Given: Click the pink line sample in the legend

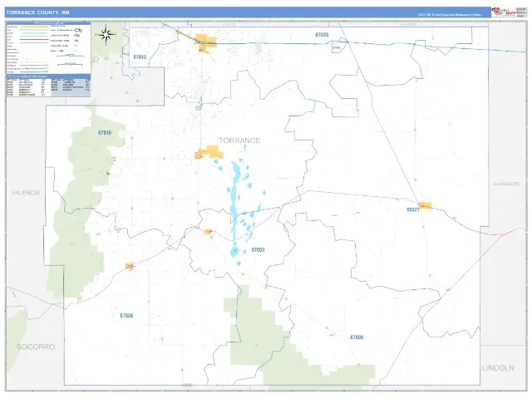Looking at the screenshot, I should (x=34, y=66).
